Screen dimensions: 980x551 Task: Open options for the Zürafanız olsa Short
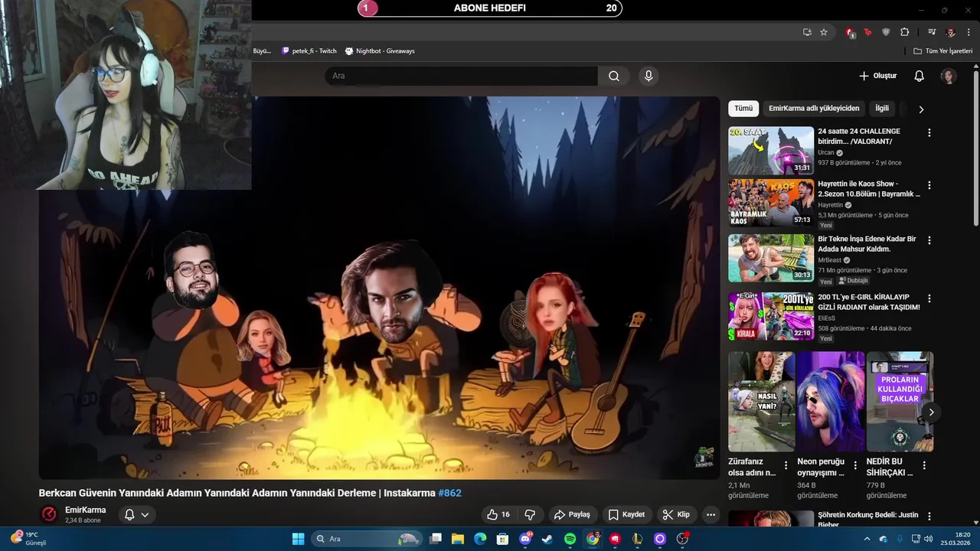(786, 465)
